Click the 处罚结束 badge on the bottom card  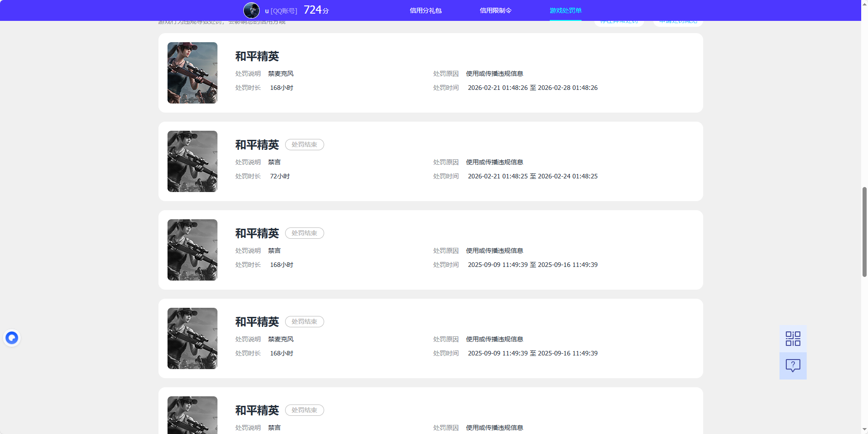pos(304,410)
